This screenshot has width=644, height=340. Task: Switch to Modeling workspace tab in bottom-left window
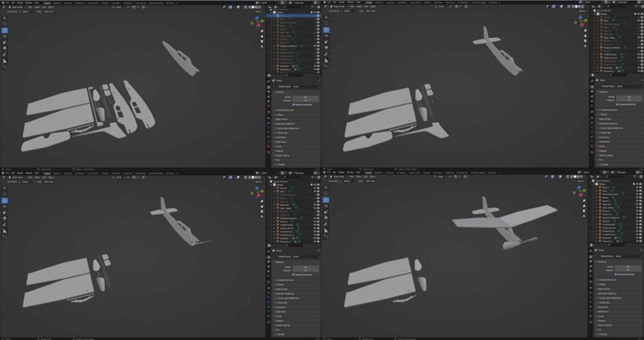pos(56,173)
